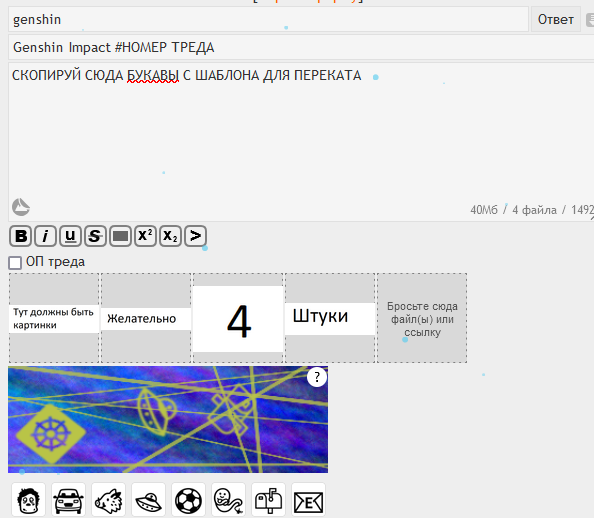Insert spoiler block button
This screenshot has height=518, width=594.
pos(120,236)
